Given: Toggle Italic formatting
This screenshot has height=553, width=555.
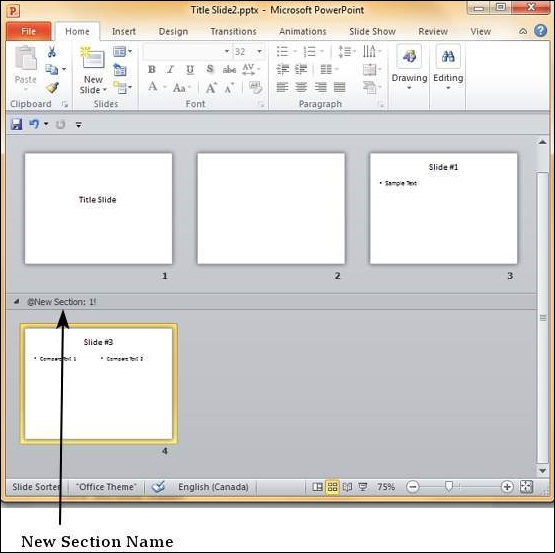Looking at the screenshot, I should 171,69.
